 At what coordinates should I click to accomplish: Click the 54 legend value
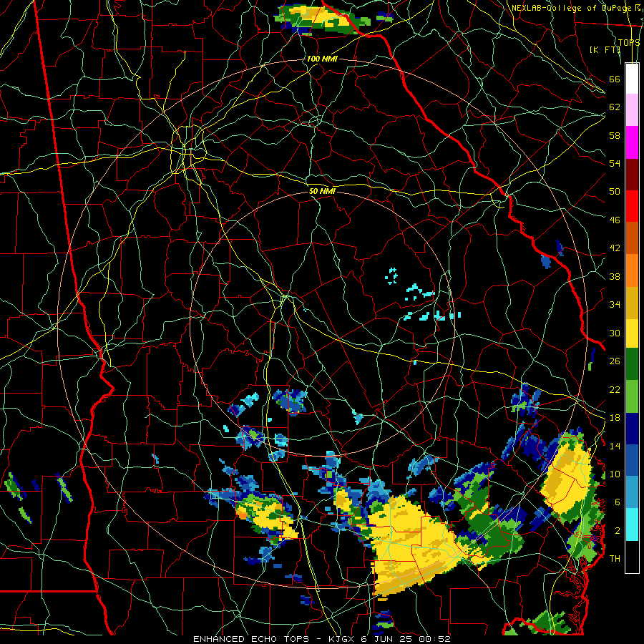coord(615,163)
